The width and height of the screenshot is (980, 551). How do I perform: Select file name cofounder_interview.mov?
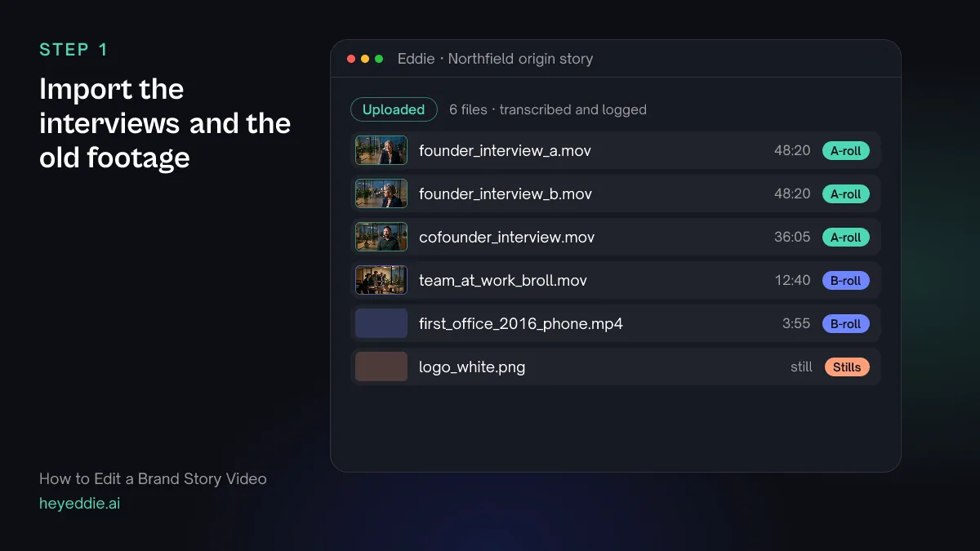(506, 238)
